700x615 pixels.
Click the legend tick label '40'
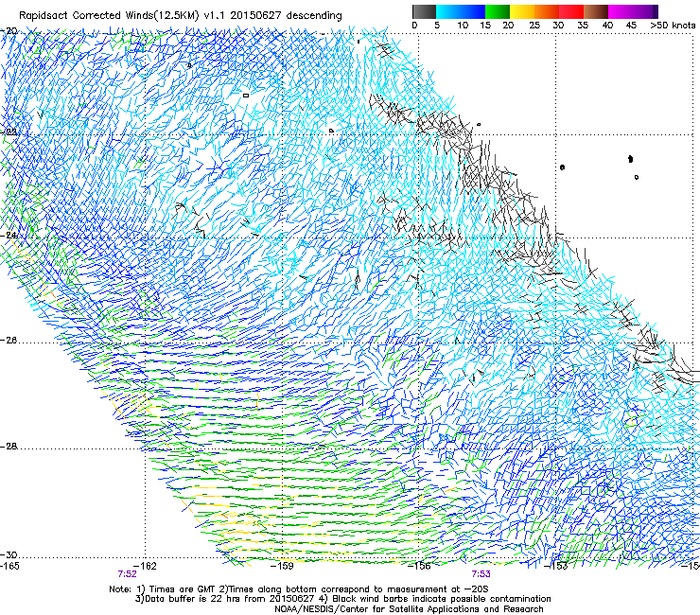pyautogui.click(x=607, y=25)
